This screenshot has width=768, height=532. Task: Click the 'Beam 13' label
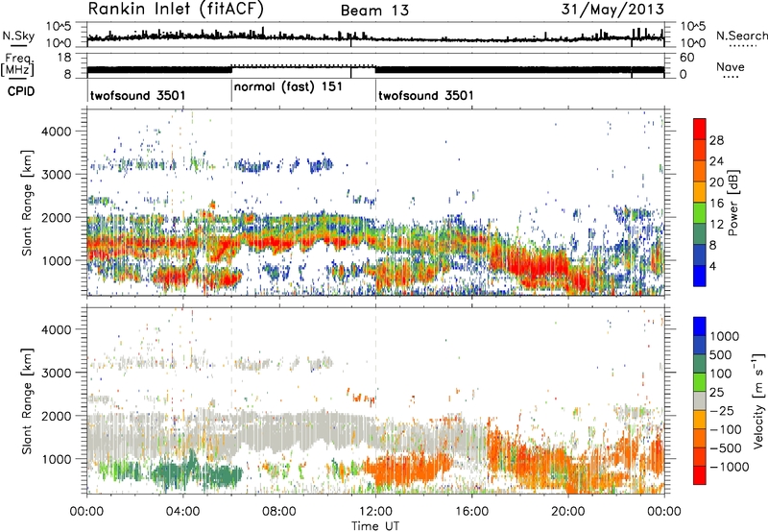pyautogui.click(x=374, y=11)
